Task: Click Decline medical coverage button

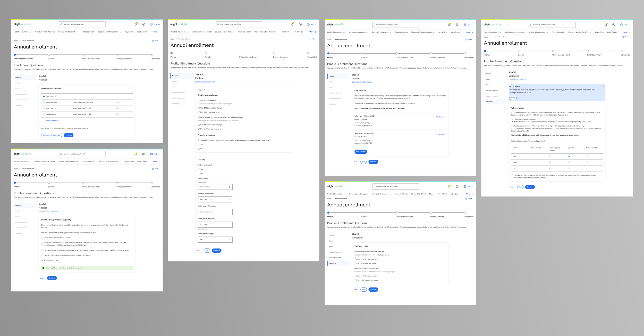Action: (52, 135)
